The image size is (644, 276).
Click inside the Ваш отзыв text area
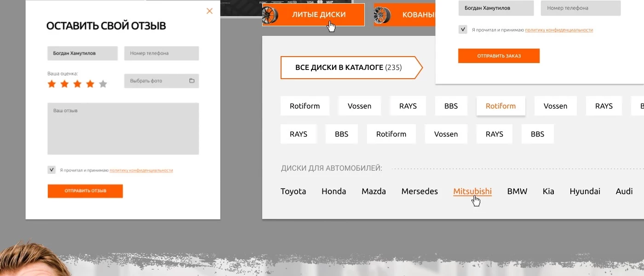point(123,128)
